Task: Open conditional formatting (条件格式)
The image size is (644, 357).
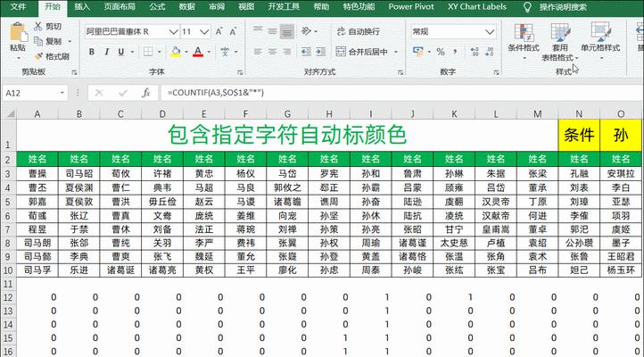Action: (x=524, y=41)
